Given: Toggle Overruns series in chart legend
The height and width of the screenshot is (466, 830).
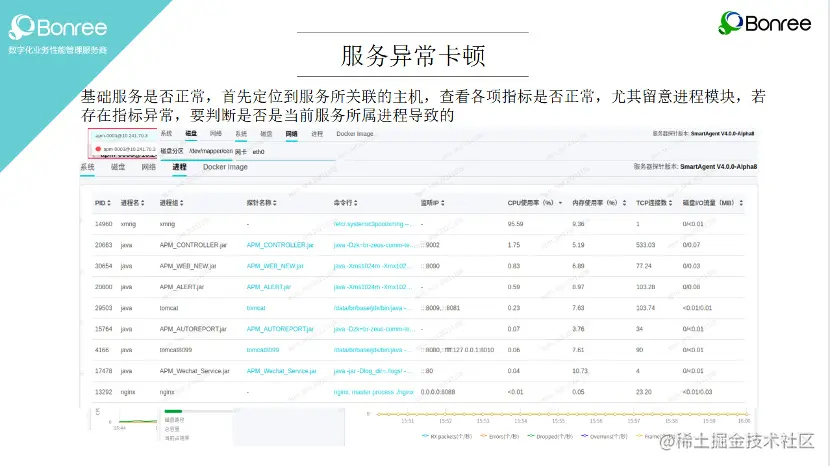Looking at the screenshot, I should (604, 436).
